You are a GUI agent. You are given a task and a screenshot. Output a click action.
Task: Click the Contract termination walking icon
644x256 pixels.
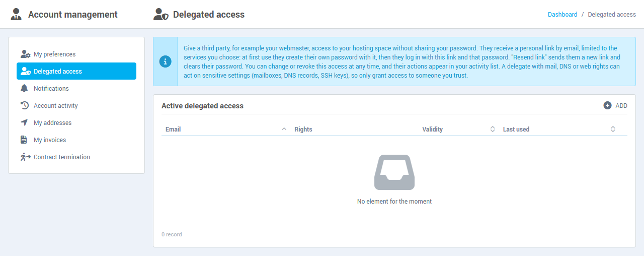[25, 157]
